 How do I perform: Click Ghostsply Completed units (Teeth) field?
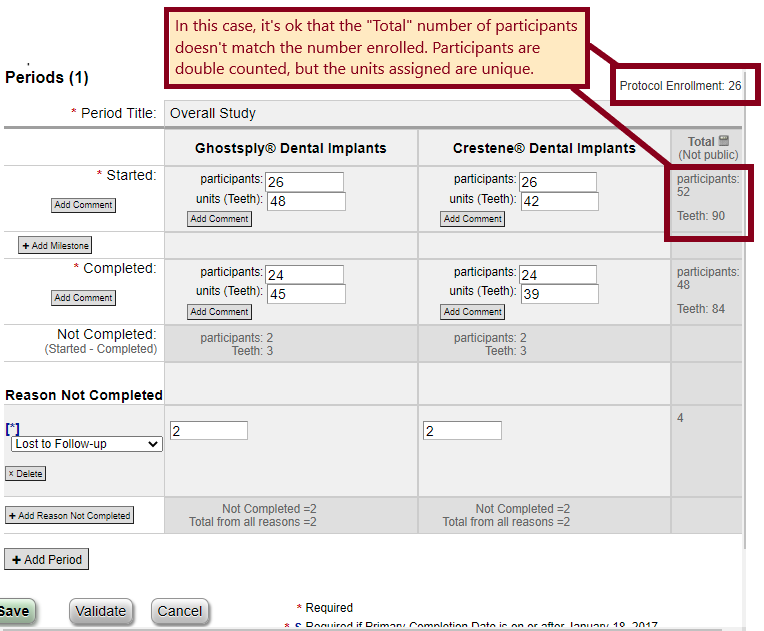pos(306,294)
